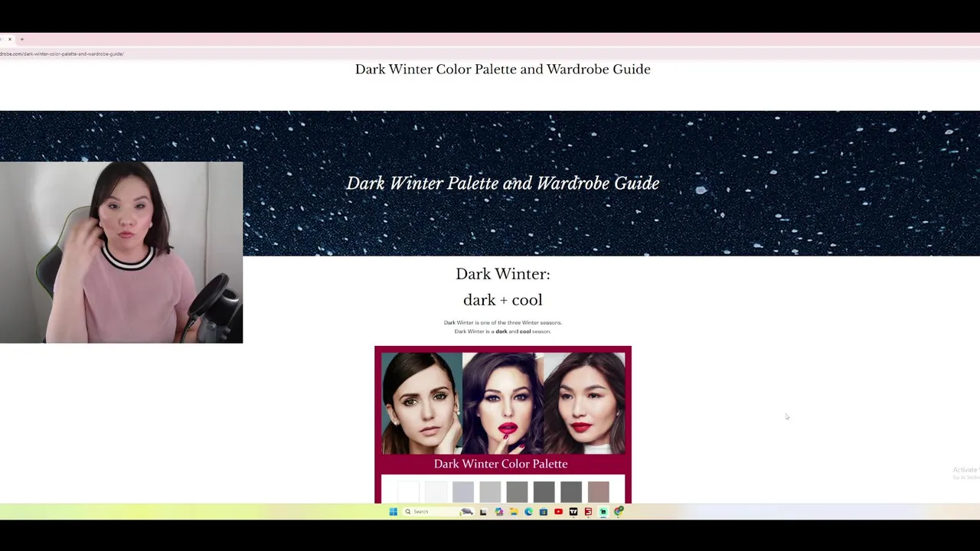The height and width of the screenshot is (551, 980).
Task: Open a new browser tab
Action: click(x=22, y=39)
